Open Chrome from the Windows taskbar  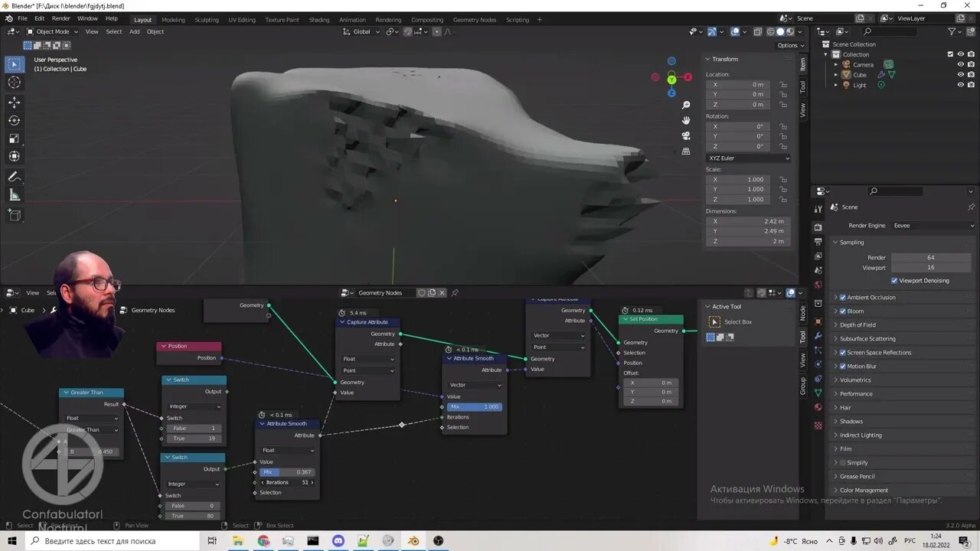click(263, 540)
